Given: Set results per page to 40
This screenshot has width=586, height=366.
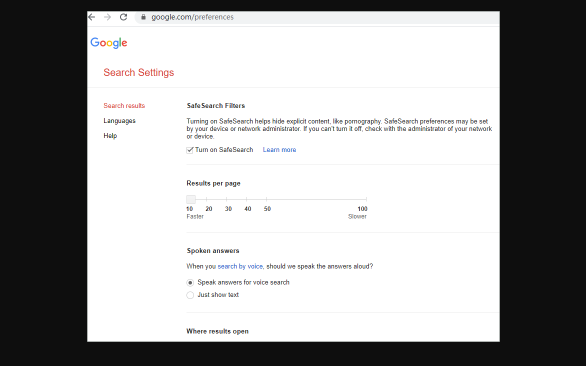Looking at the screenshot, I should 248,209.
